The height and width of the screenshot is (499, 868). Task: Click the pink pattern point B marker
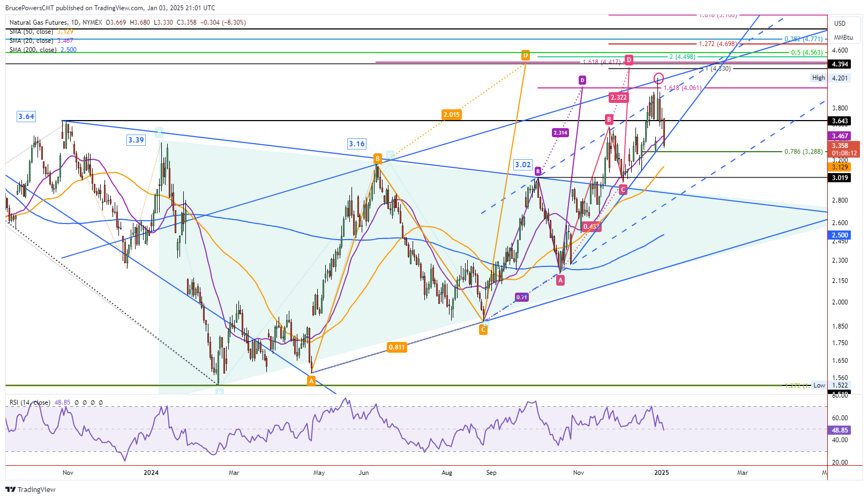pyautogui.click(x=609, y=120)
